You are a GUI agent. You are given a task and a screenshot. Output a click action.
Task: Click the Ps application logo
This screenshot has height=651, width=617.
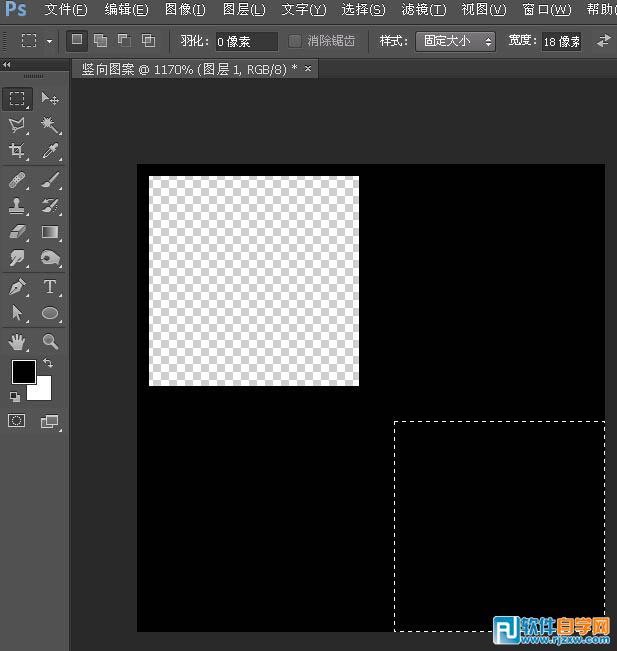click(x=16, y=8)
